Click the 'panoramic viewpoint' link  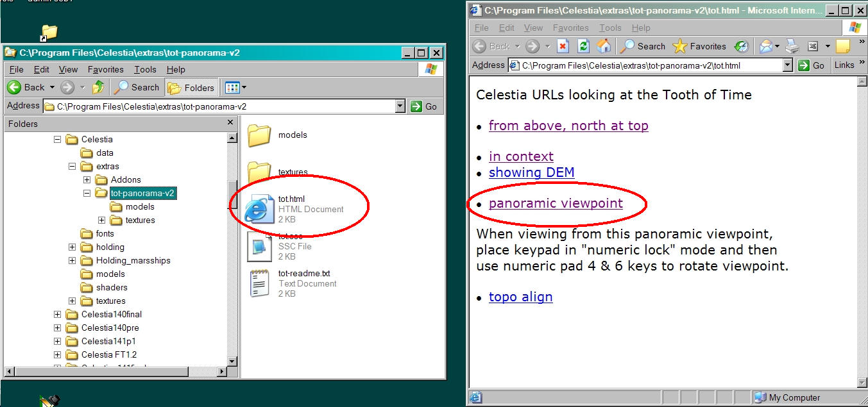click(x=556, y=203)
